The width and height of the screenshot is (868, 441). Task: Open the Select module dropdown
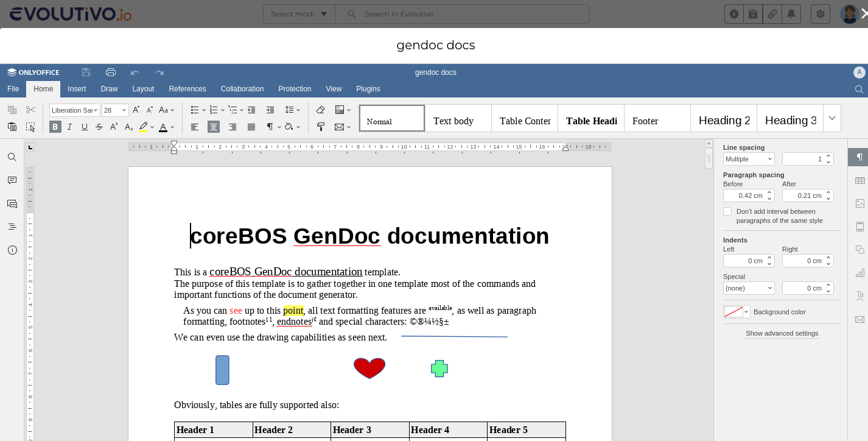click(x=299, y=14)
